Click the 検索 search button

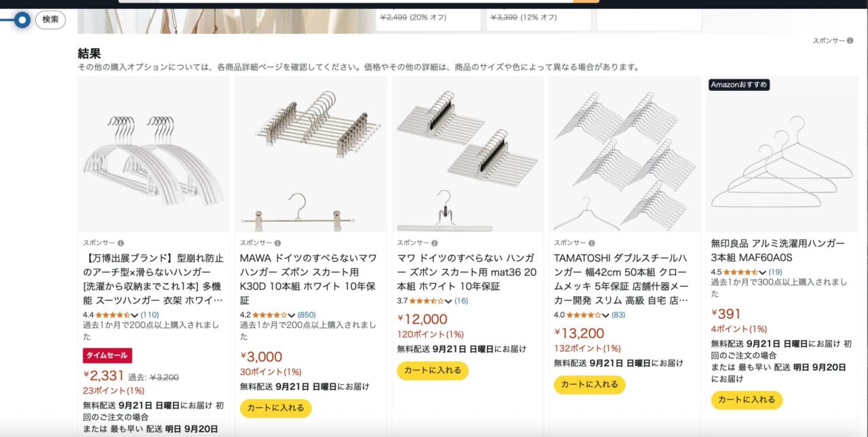[50, 20]
